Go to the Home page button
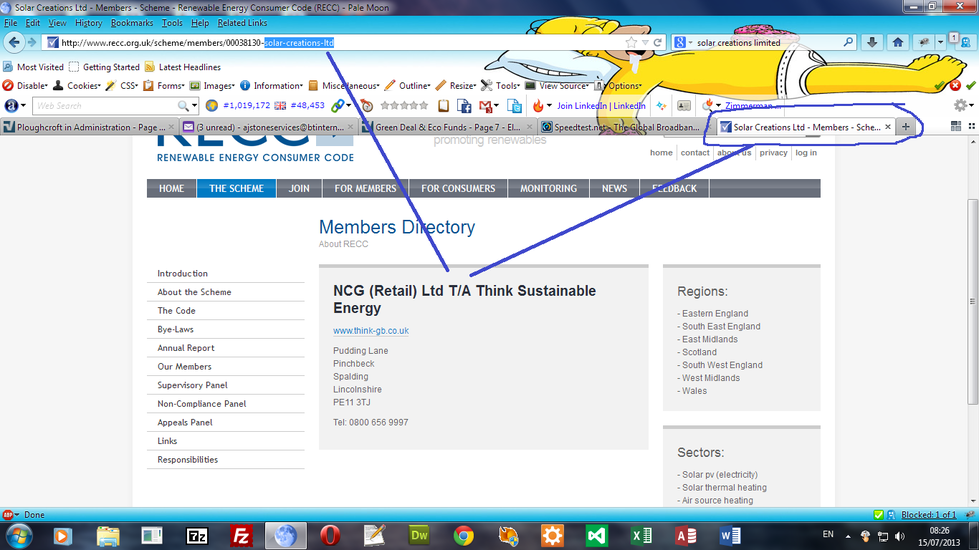Screen dimensions: 979x550 point(897,42)
